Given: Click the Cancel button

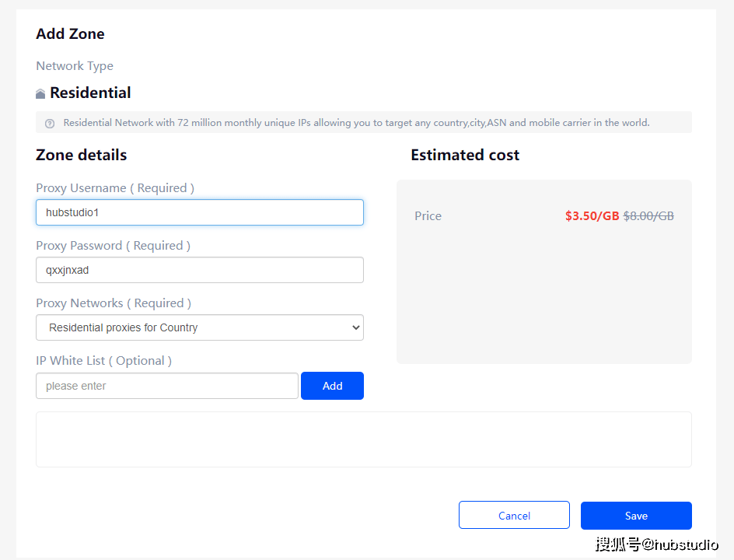Looking at the screenshot, I should coord(514,516).
